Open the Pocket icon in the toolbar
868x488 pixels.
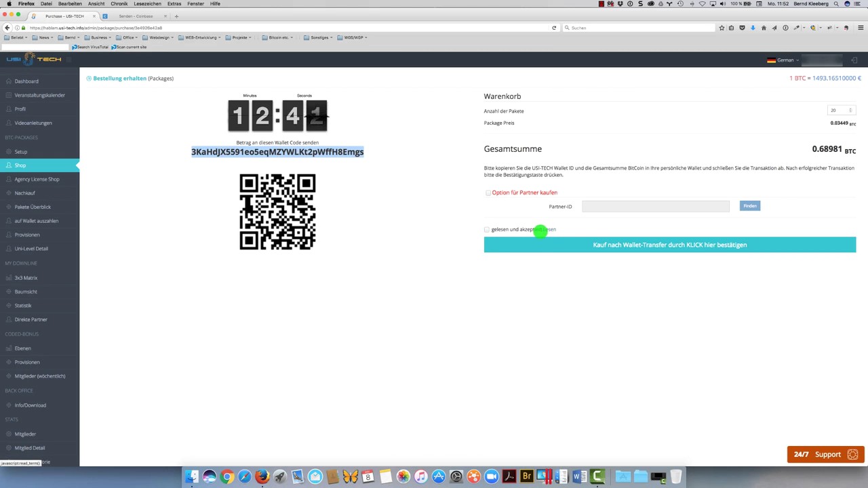coord(742,28)
